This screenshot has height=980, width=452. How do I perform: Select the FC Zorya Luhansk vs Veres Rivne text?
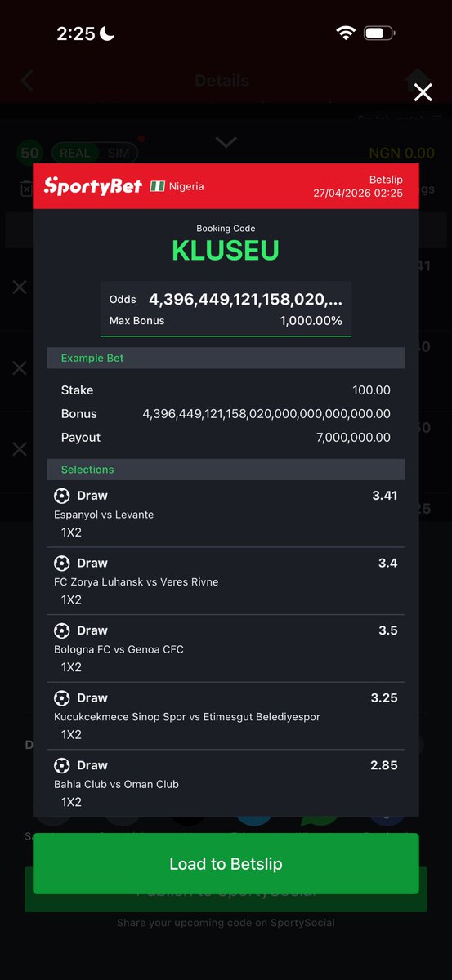pyautogui.click(x=136, y=582)
